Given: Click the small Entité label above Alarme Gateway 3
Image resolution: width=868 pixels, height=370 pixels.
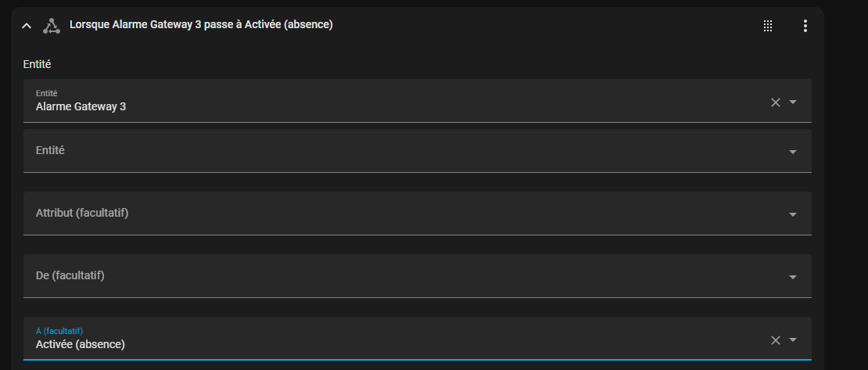Looking at the screenshot, I should (46, 93).
